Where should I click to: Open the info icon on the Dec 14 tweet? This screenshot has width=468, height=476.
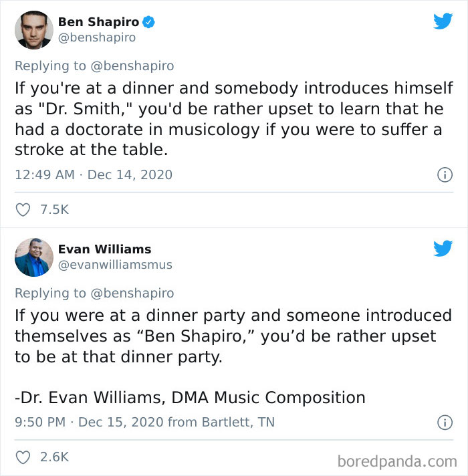coord(445,175)
